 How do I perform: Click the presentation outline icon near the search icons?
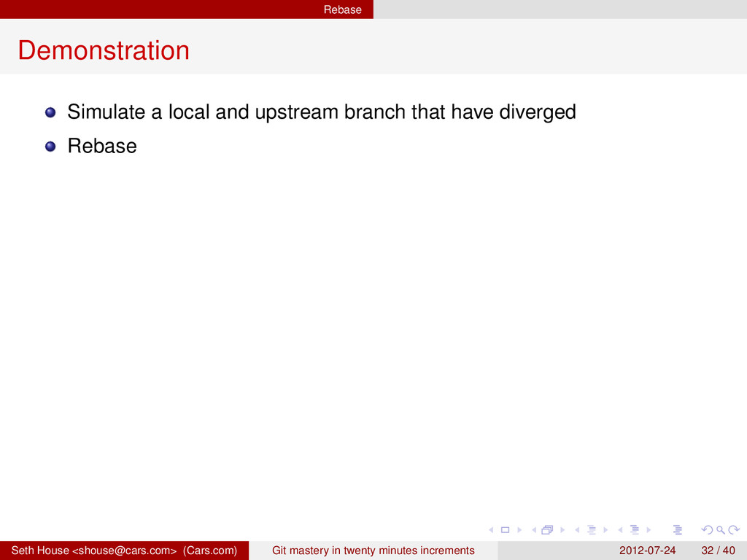[x=678, y=529]
